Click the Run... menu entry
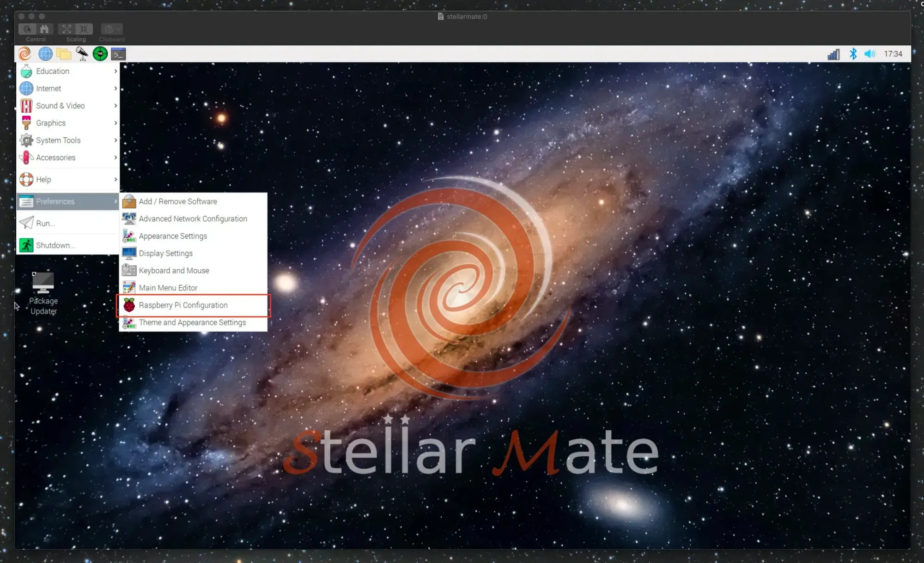Image resolution: width=924 pixels, height=563 pixels. pos(45,224)
